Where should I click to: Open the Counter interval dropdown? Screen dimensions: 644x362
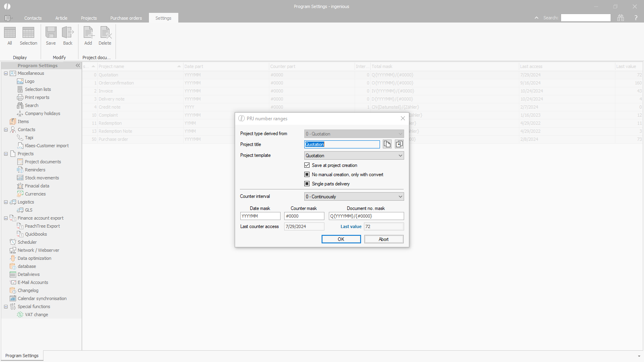tap(400, 197)
